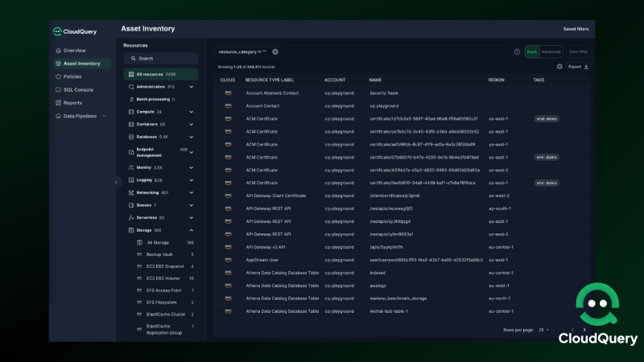Select All resources 246K category
This screenshot has height=362, width=644.
pos(161,74)
